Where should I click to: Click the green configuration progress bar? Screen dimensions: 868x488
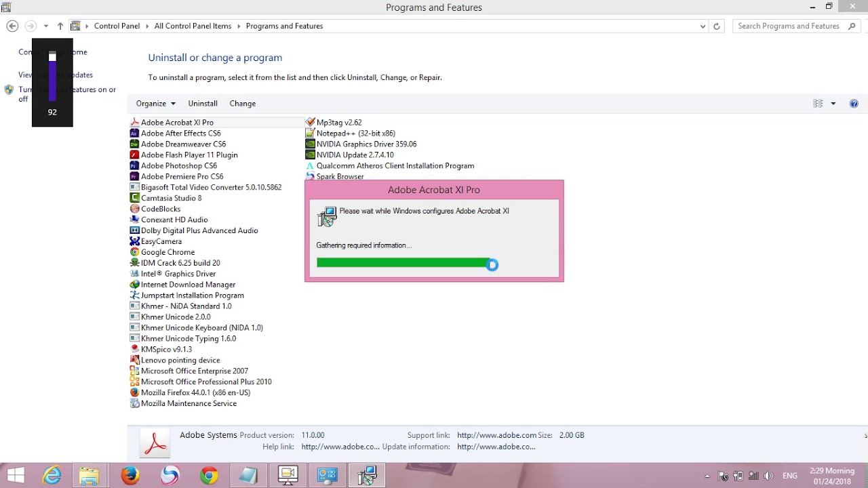click(404, 263)
